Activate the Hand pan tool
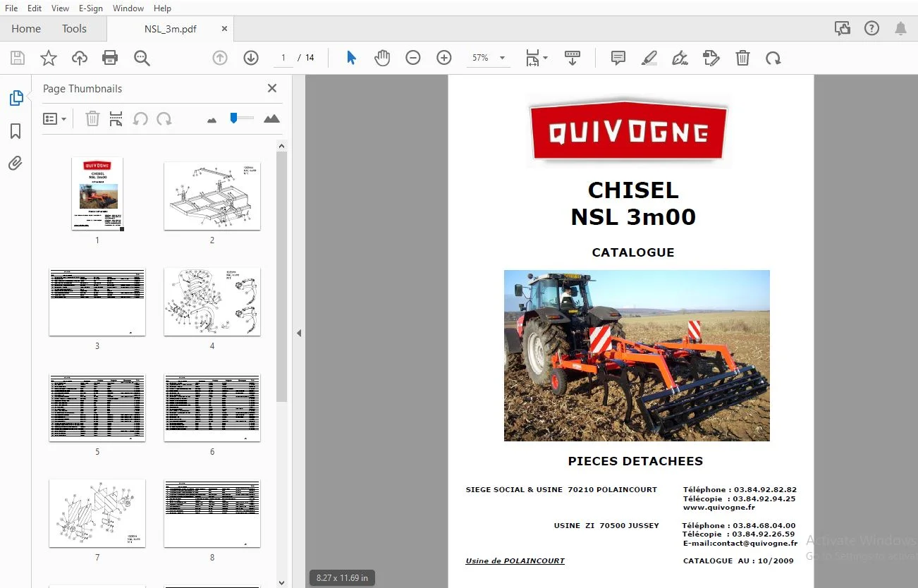The width and height of the screenshot is (918, 588). click(382, 58)
